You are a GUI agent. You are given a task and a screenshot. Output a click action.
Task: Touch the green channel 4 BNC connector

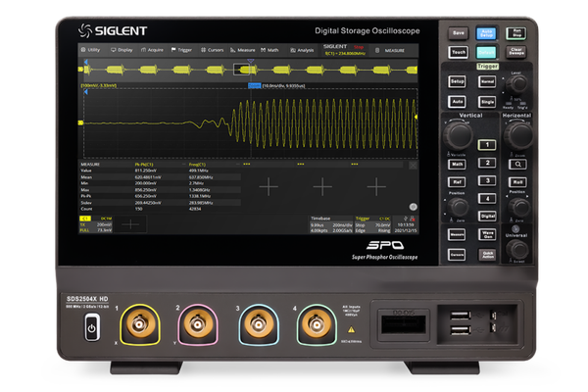tap(317, 324)
